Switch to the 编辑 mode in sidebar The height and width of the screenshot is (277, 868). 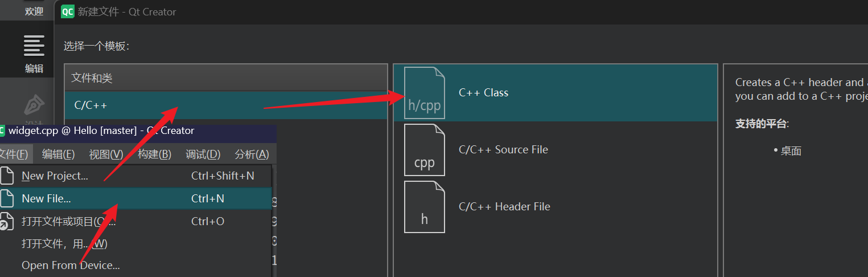click(x=34, y=53)
